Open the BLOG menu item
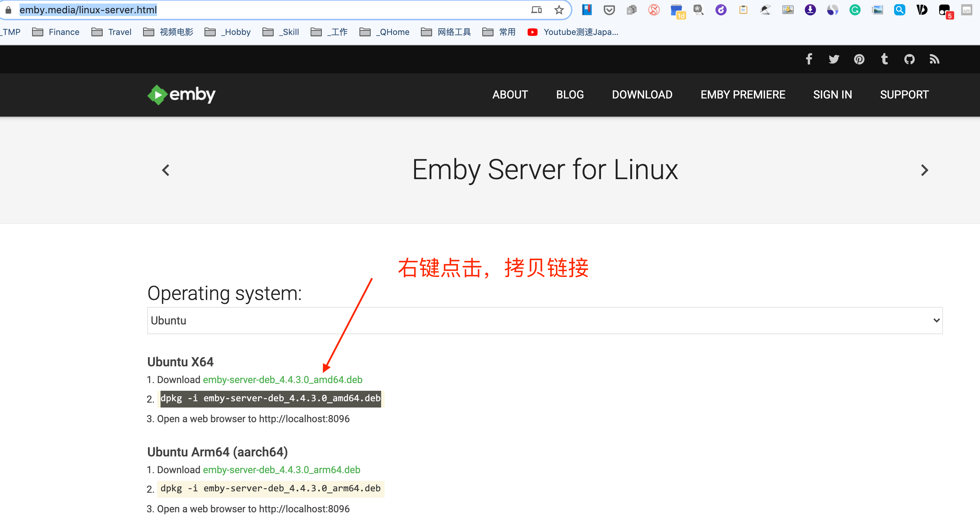The image size is (980, 528). (570, 94)
